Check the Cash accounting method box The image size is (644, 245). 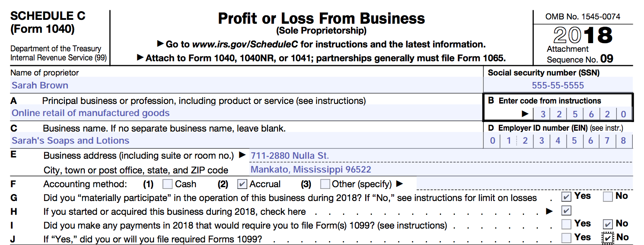click(168, 185)
